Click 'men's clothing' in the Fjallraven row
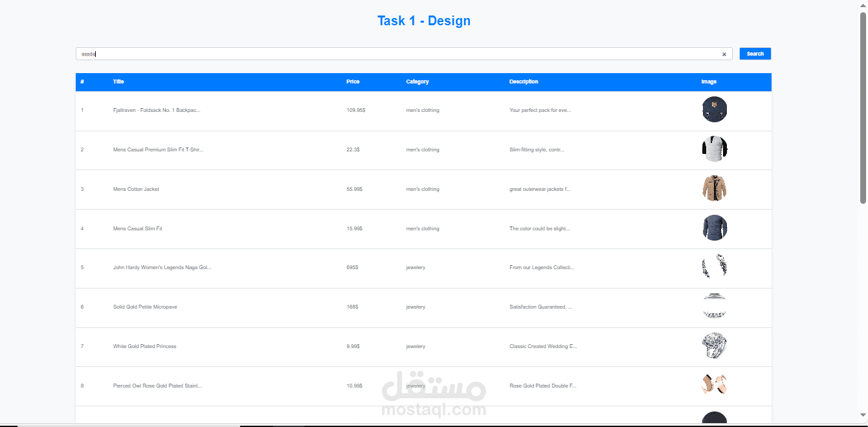Screen dimensions: 868x427 pos(423,110)
